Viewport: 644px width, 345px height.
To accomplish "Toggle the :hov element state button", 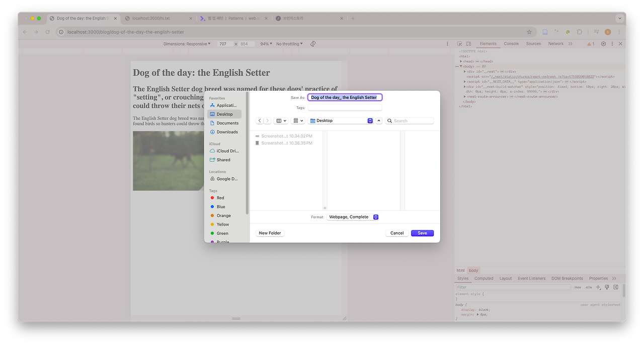I will 578,287.
